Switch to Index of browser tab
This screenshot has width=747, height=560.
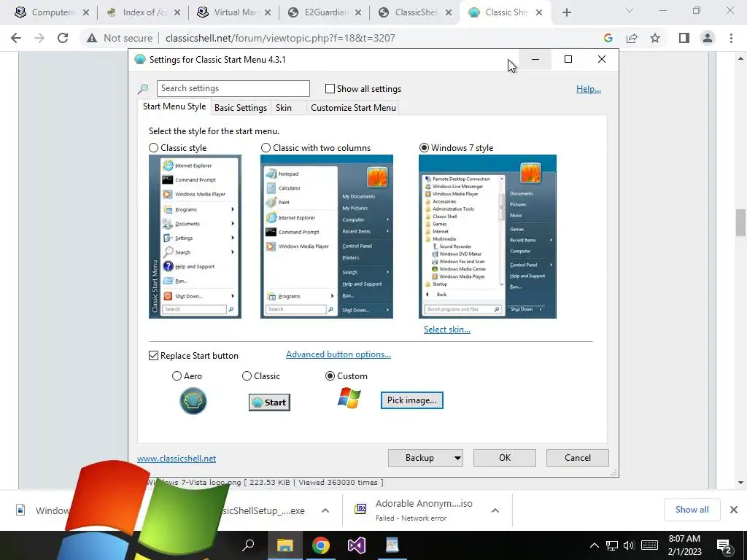144,13
